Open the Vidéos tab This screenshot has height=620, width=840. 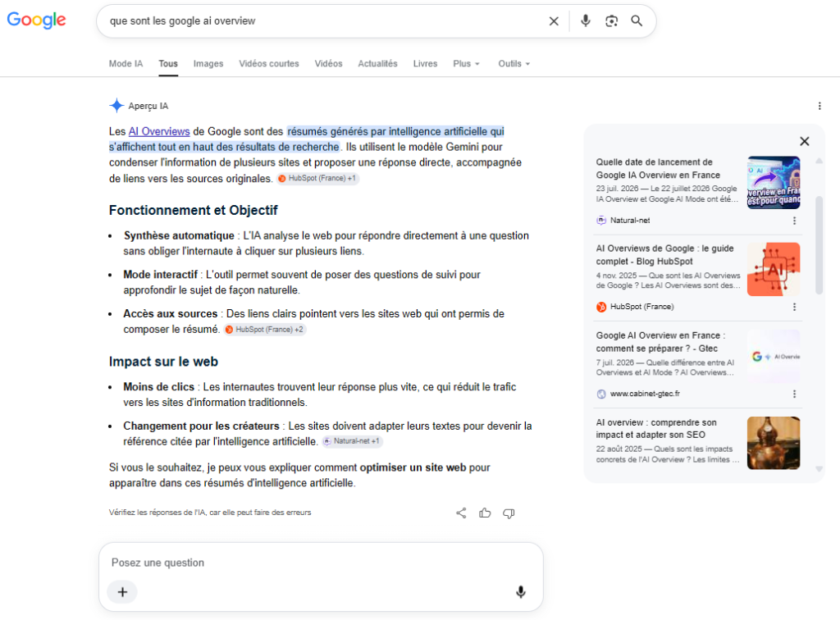point(328,64)
